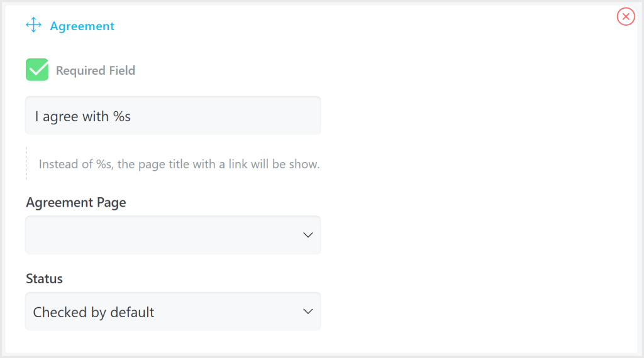Click the blank space right of the text field
Image resolution: width=644 pixels, height=358 pixels.
(472, 116)
